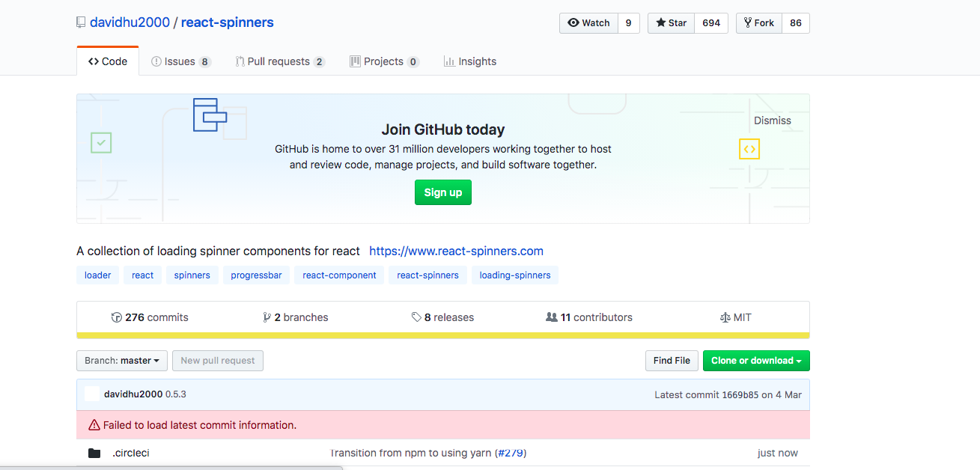Select the loader topic tag
This screenshot has width=980, height=470.
point(97,275)
